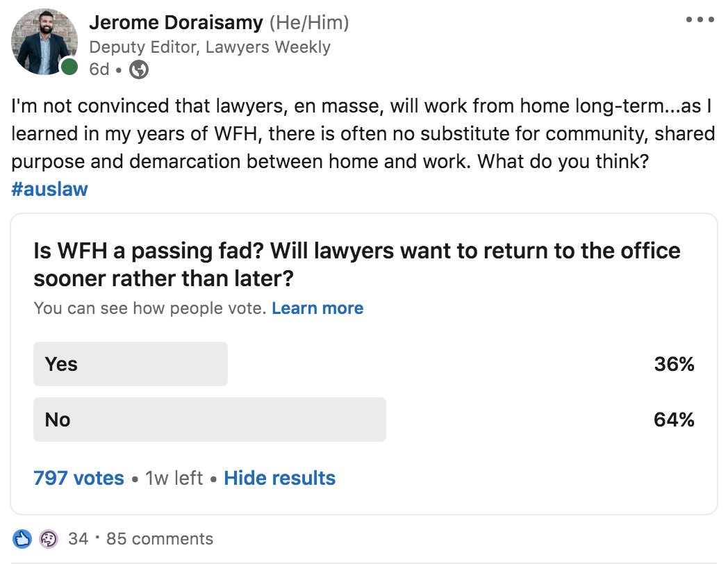This screenshot has height=564, width=728.
Task: Click the Deputy Editor, Lawyers Weekly subtitle
Action: 210,47
